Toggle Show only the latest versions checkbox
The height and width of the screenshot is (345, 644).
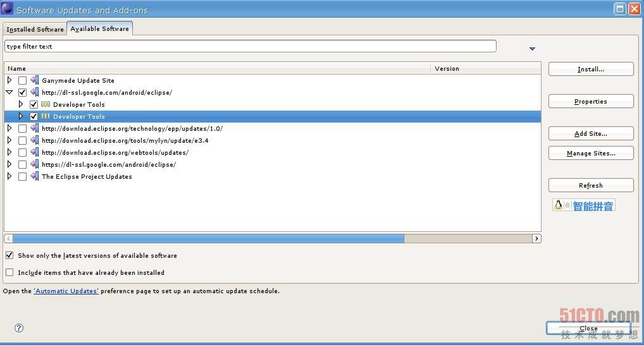(9, 255)
